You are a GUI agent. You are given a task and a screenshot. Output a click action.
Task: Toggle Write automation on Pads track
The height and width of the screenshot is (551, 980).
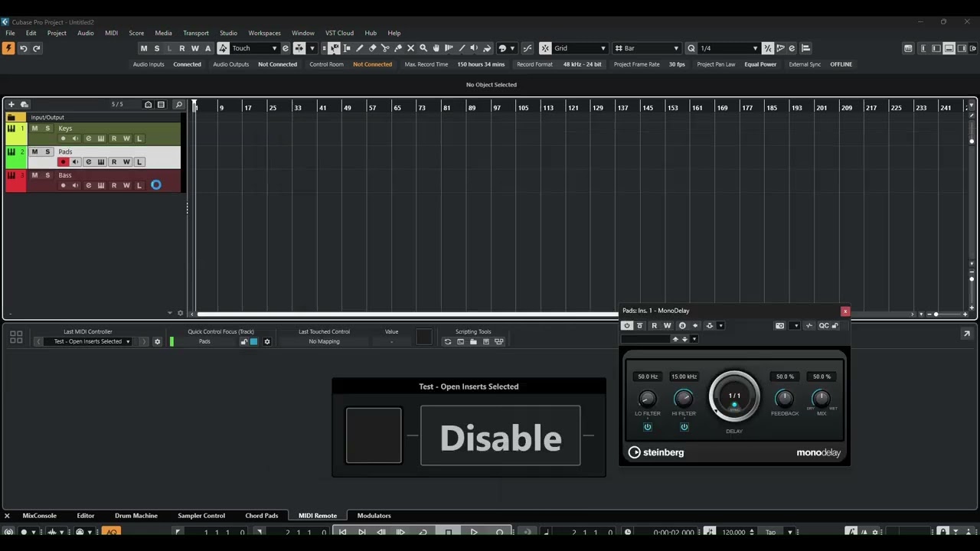point(126,162)
